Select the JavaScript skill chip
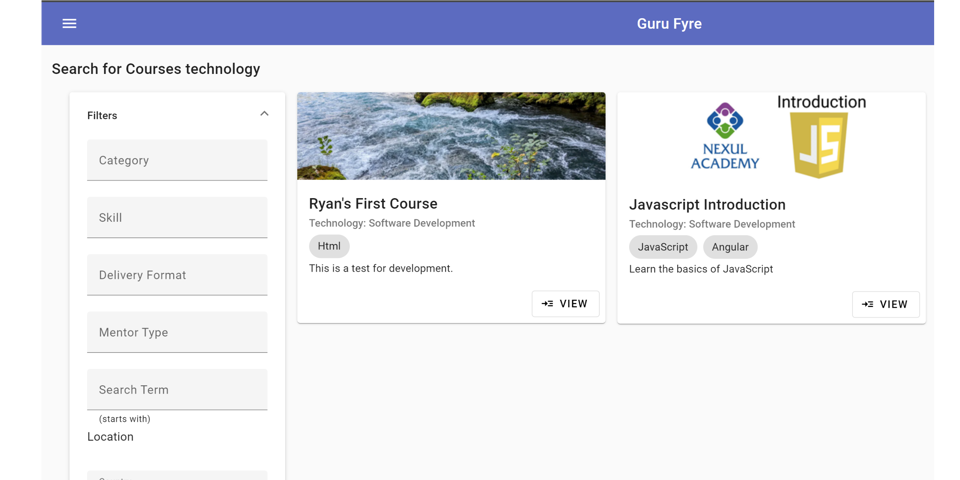The image size is (960, 480). tap(663, 247)
